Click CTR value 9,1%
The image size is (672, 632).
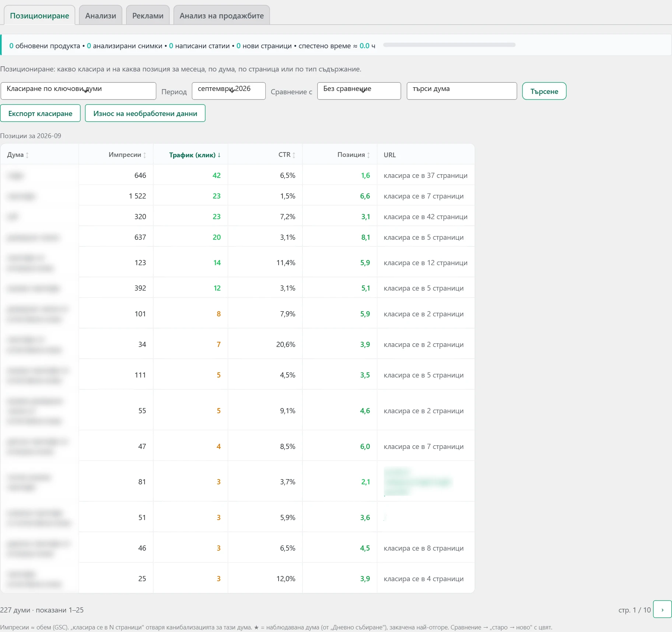point(288,411)
